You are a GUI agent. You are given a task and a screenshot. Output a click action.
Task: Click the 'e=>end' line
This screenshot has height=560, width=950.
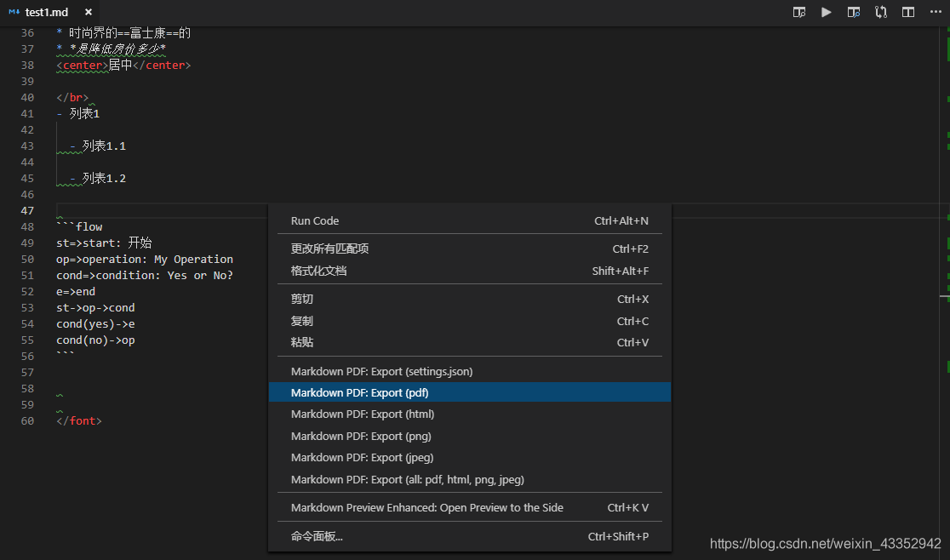(x=76, y=292)
